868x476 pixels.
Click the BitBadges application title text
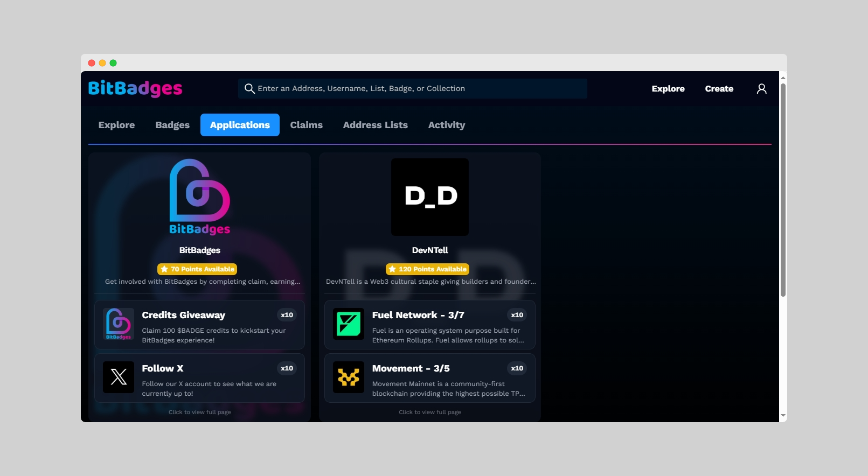200,250
